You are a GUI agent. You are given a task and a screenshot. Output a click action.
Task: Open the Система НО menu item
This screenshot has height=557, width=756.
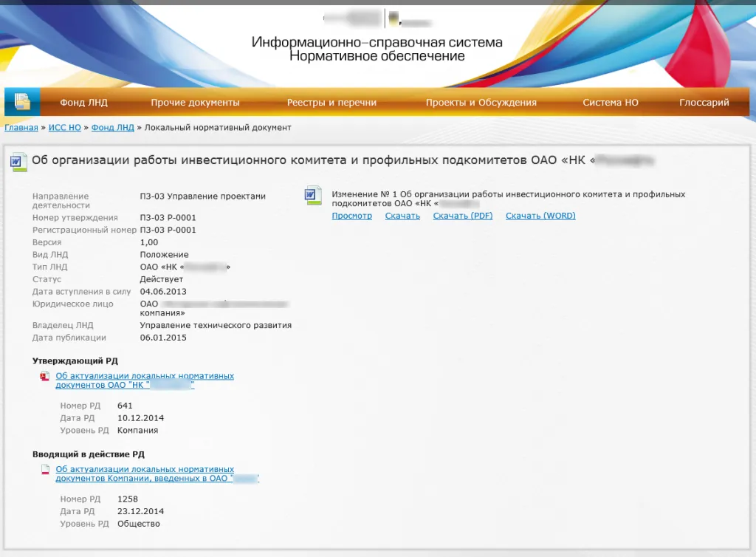pyautogui.click(x=610, y=103)
